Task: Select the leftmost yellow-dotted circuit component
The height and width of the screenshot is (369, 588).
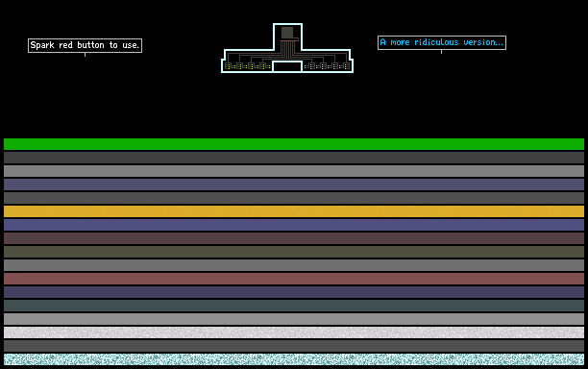Action: click(229, 66)
